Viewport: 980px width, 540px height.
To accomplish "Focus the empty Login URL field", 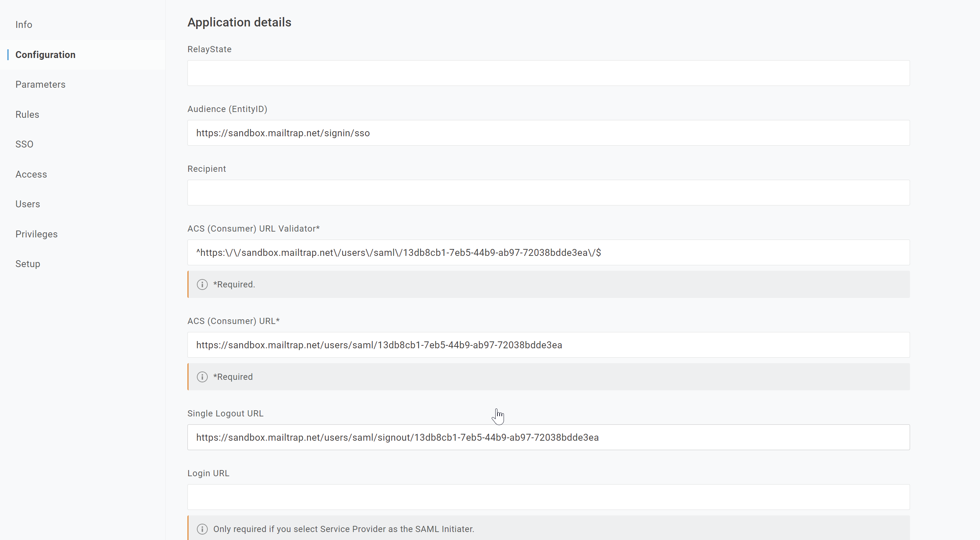I will (x=548, y=497).
